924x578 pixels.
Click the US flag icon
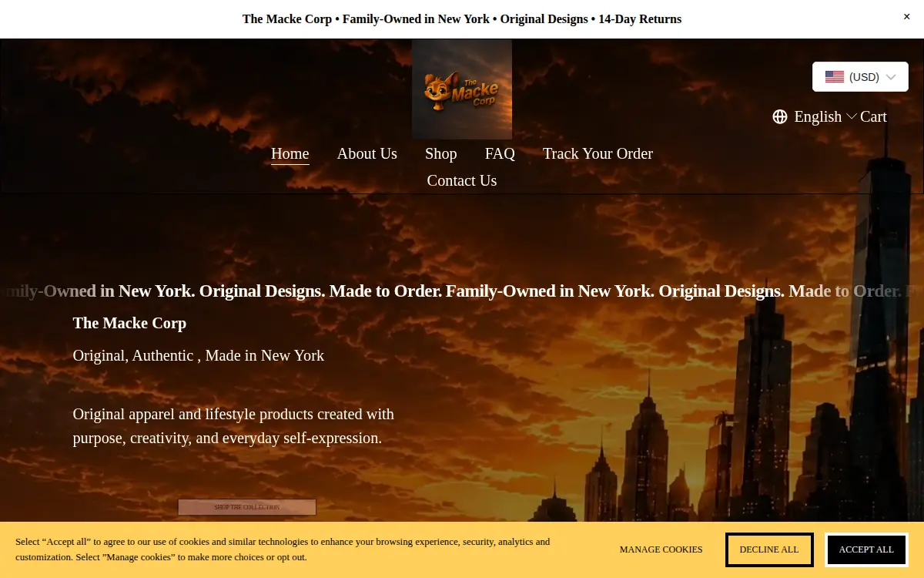834,77
